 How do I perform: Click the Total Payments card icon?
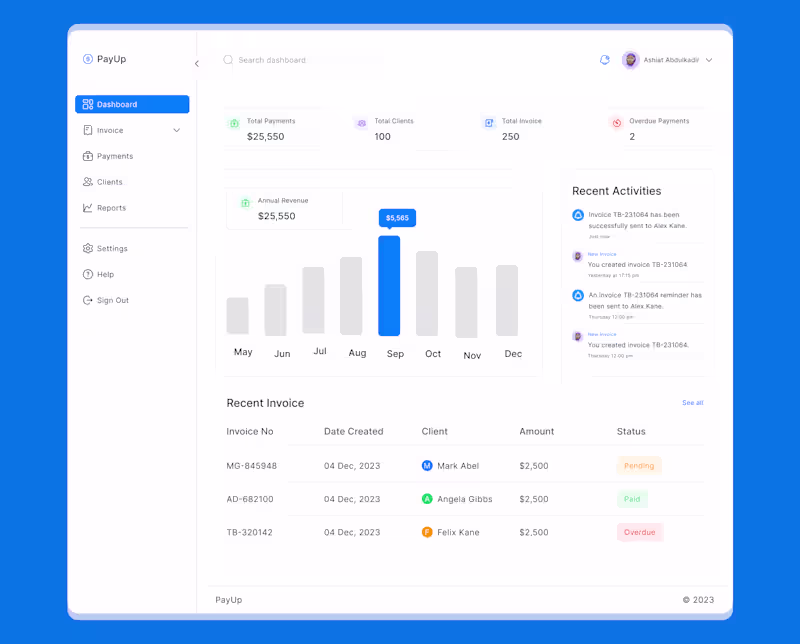[234, 123]
